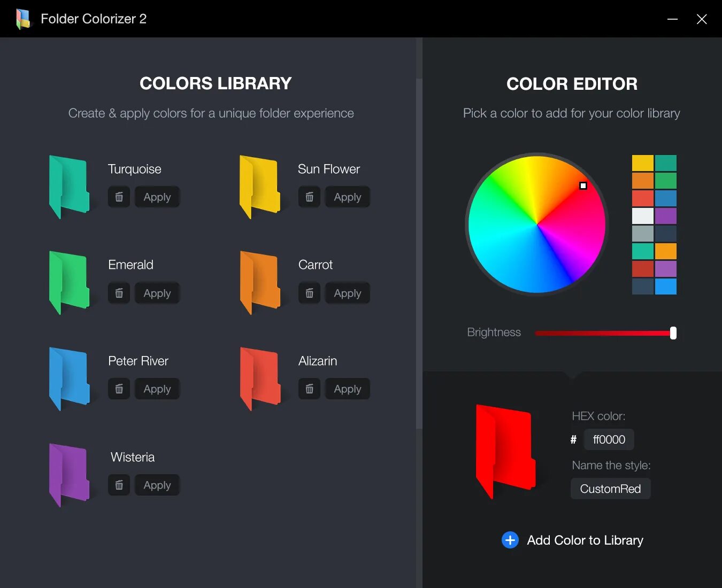Image resolution: width=722 pixels, height=588 pixels.
Task: Click the Wisteria folder icon
Action: click(x=68, y=474)
